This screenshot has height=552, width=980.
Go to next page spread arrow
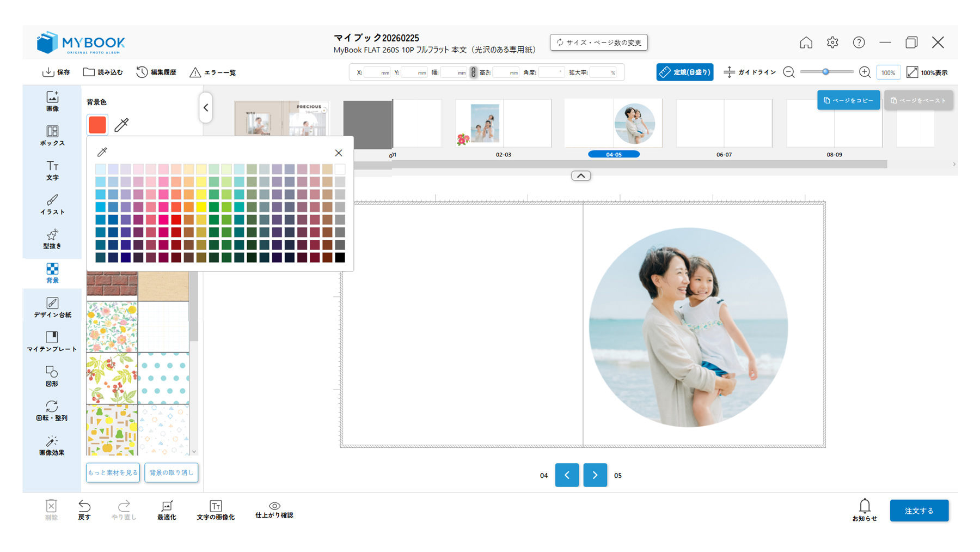coord(595,475)
